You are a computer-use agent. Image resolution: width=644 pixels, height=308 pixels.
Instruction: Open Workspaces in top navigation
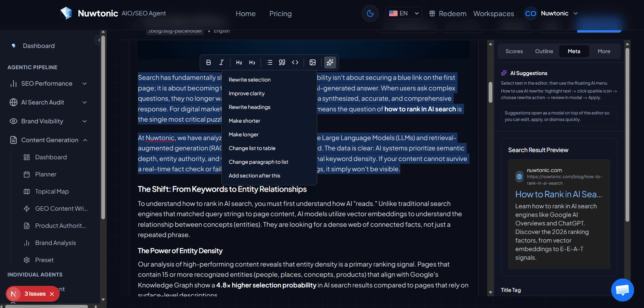point(493,14)
